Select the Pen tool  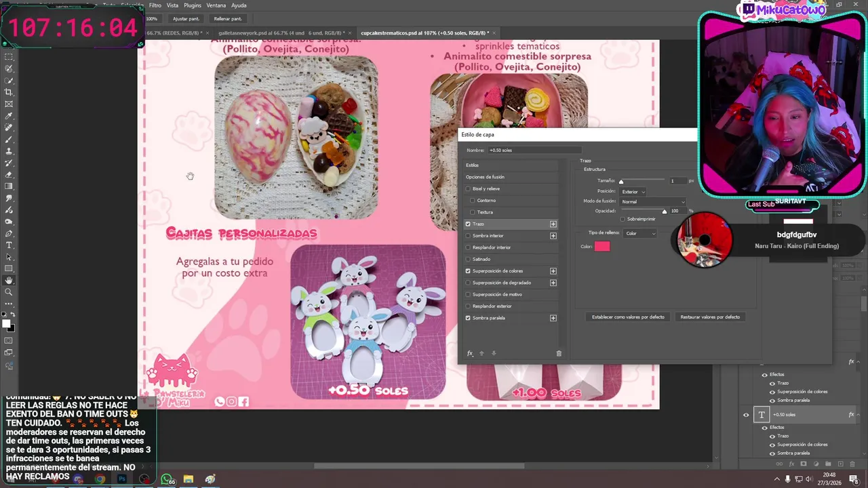coord(9,234)
